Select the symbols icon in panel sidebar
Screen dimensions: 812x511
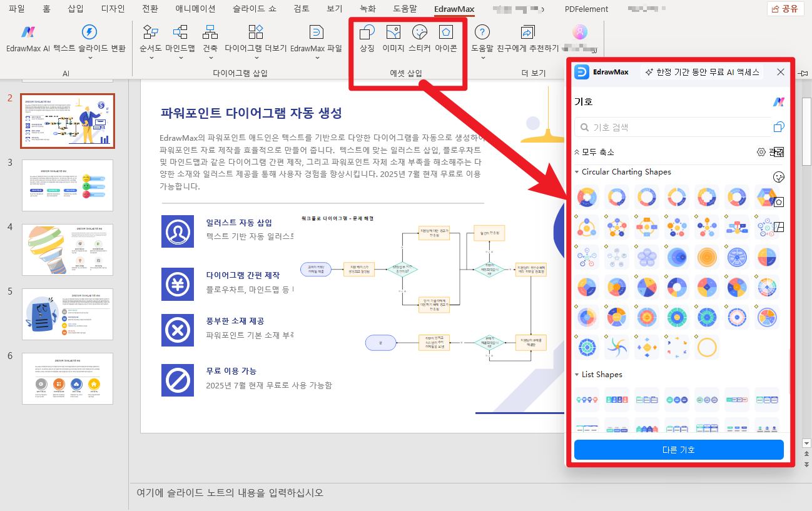click(779, 127)
